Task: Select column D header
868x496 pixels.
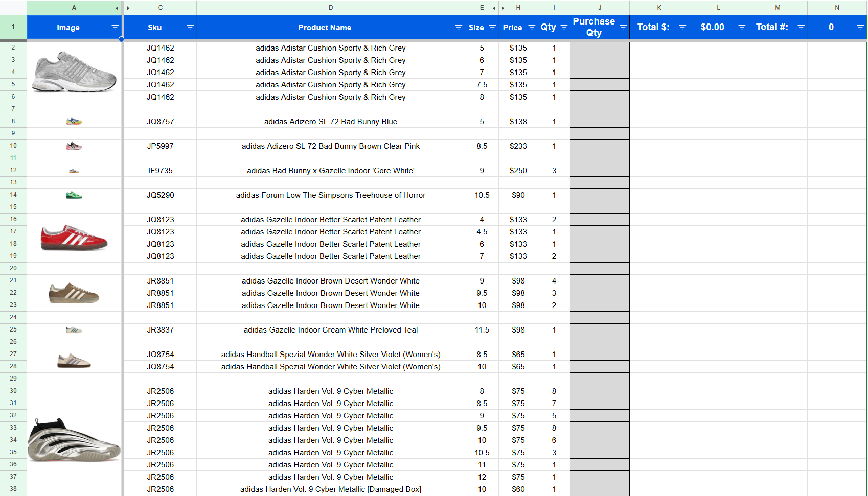Action: click(x=330, y=8)
